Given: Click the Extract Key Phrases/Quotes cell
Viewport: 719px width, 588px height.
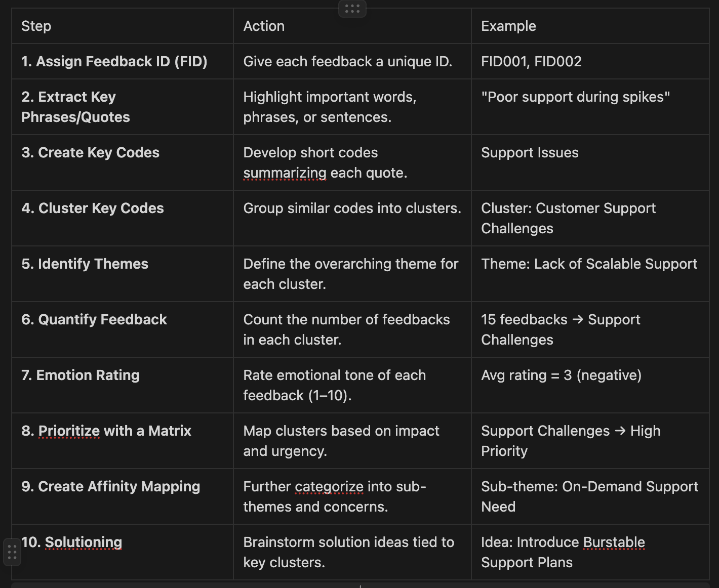Looking at the screenshot, I should tap(123, 107).
